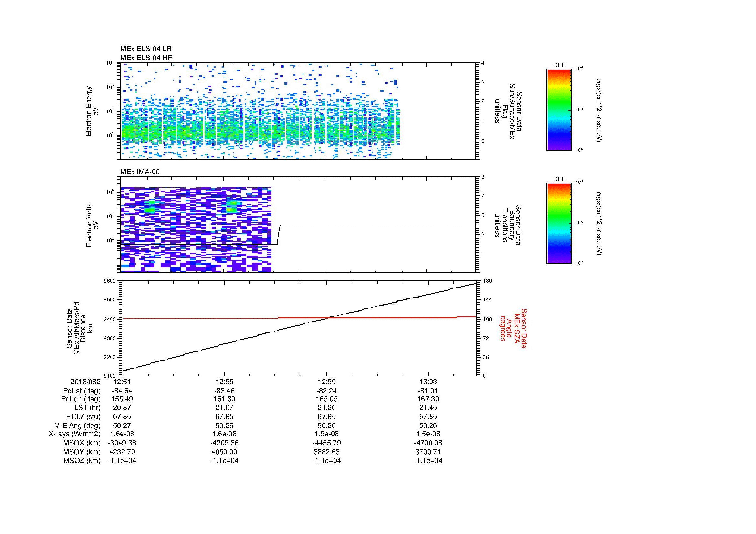
Task: Click the MSOX value -4455.79
Action: click(x=327, y=443)
